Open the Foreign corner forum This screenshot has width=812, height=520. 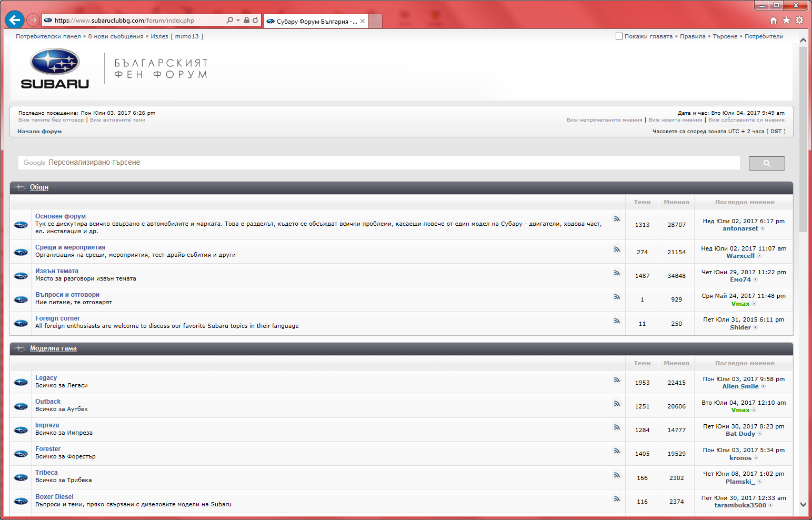pyautogui.click(x=57, y=318)
